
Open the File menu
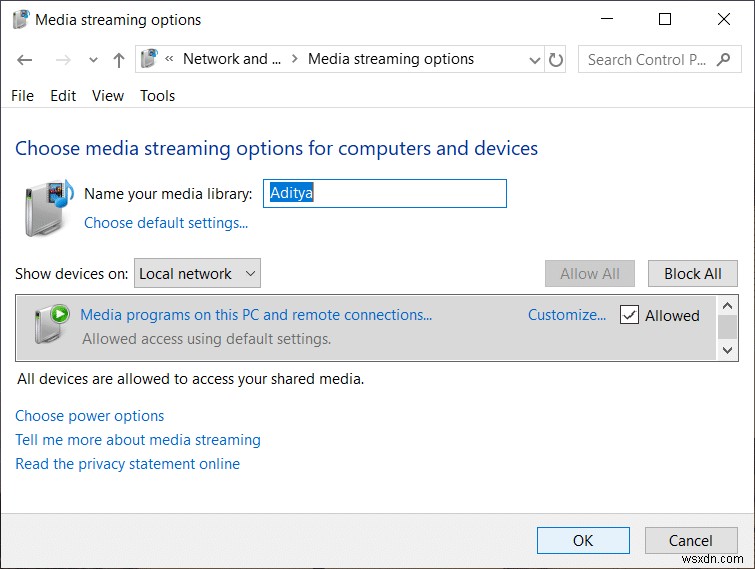pyautogui.click(x=22, y=96)
